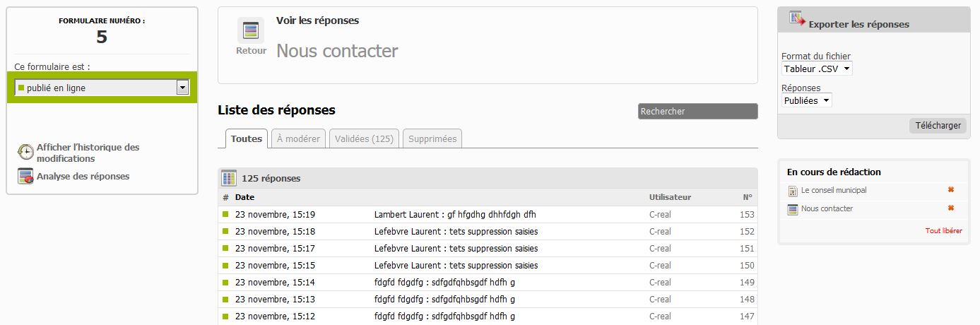Click the export responses header icon

pos(798,20)
